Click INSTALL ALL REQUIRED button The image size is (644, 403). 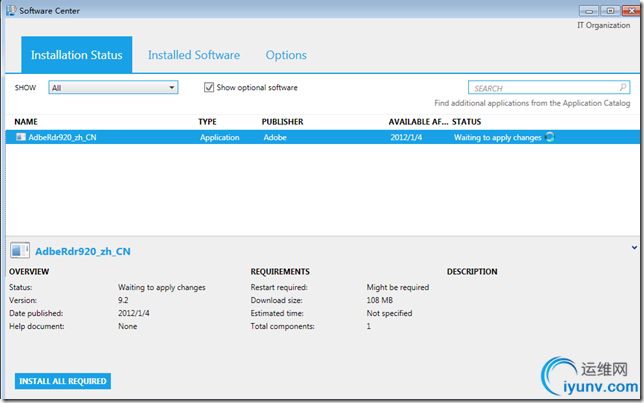point(63,381)
